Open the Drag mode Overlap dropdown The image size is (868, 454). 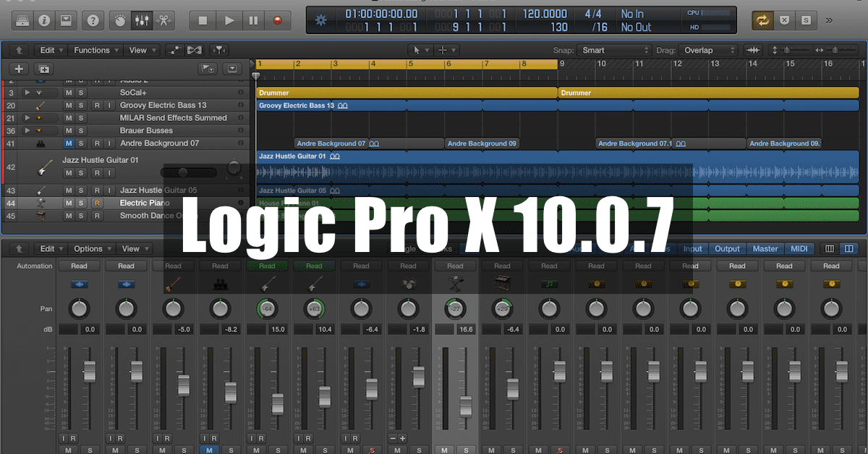(x=710, y=50)
